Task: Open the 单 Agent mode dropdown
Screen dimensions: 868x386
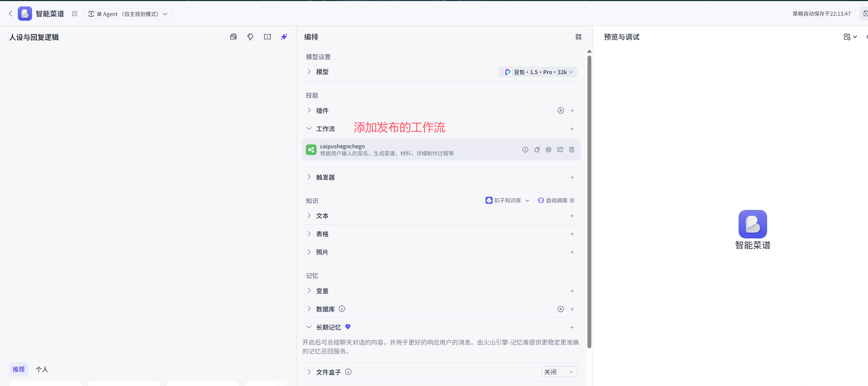Action: [128, 14]
